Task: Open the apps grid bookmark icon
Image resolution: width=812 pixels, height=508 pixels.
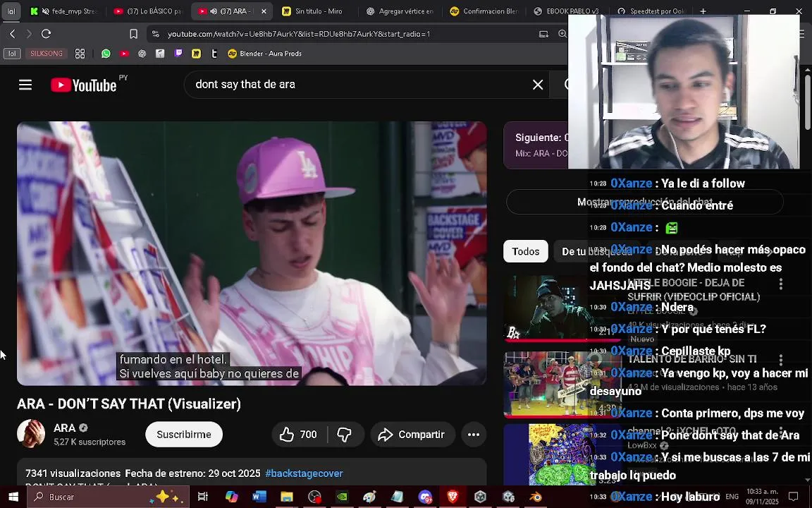Action: (x=80, y=54)
